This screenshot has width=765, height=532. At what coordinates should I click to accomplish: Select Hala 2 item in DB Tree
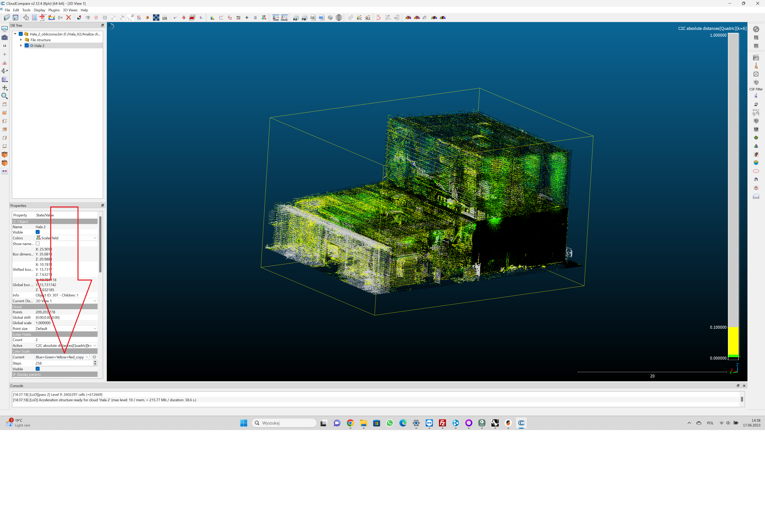tap(39, 46)
